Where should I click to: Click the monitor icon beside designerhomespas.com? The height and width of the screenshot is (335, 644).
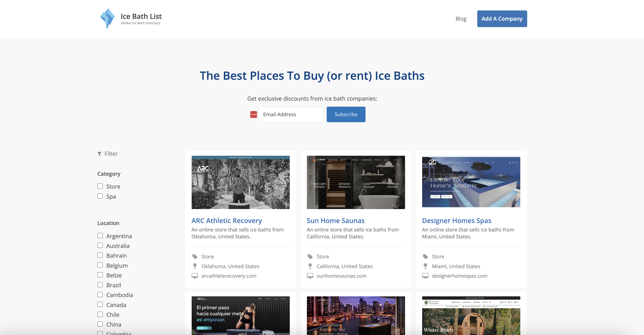425,276
